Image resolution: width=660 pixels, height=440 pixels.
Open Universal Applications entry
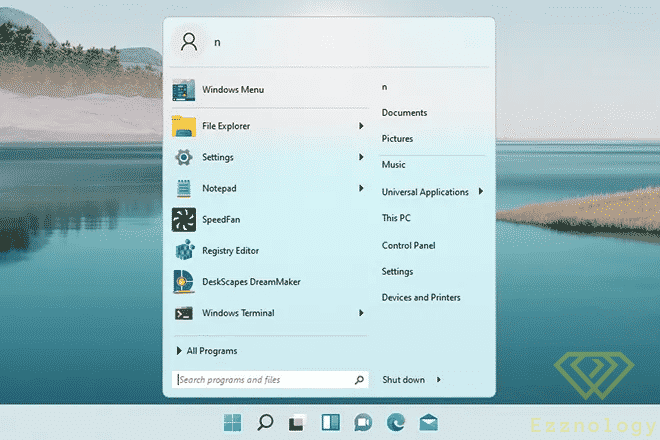click(x=425, y=192)
